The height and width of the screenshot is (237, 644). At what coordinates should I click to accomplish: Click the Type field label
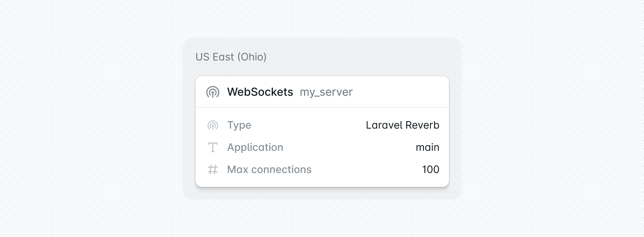tap(239, 125)
